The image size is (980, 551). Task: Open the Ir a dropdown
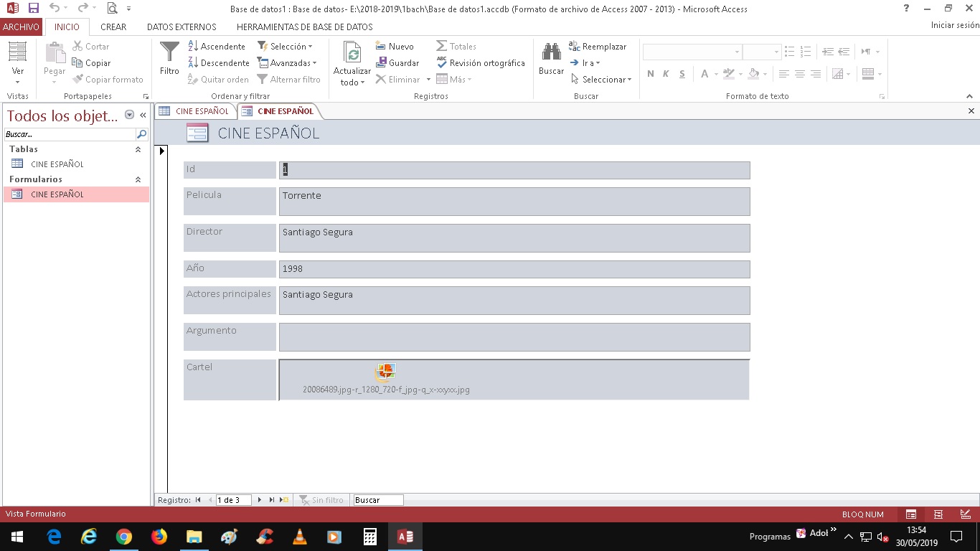click(585, 62)
